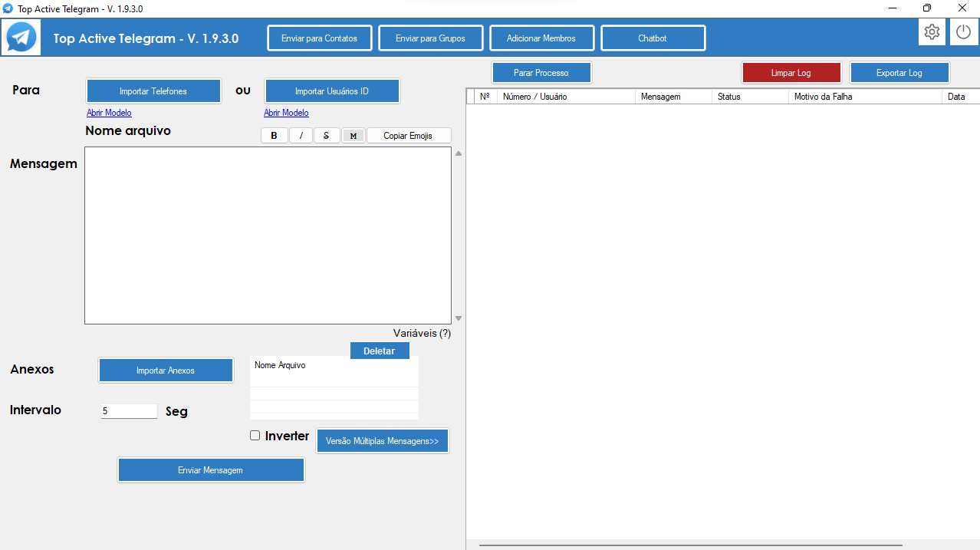This screenshot has width=980, height=550.
Task: Click the power icon in the header
Action: 963,32
